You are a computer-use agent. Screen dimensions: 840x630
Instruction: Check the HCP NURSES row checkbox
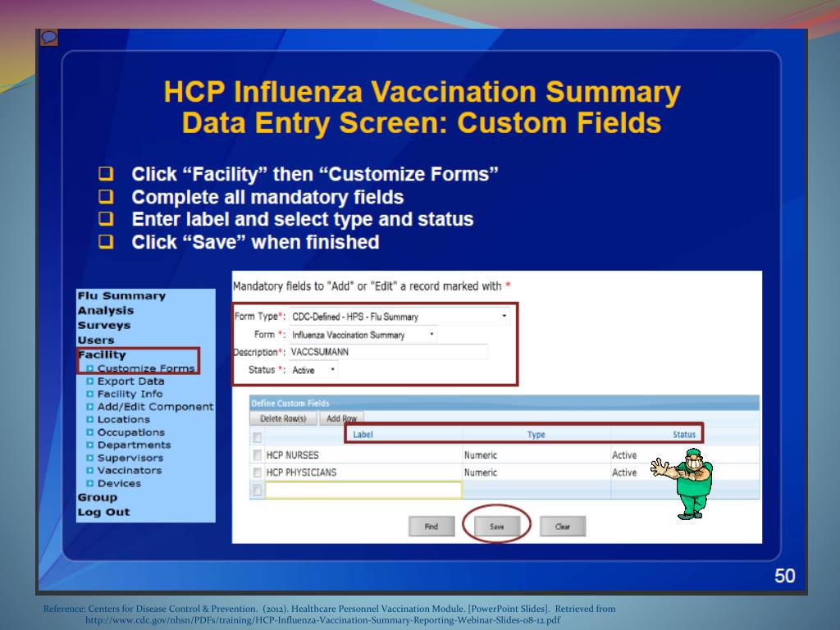tap(257, 454)
